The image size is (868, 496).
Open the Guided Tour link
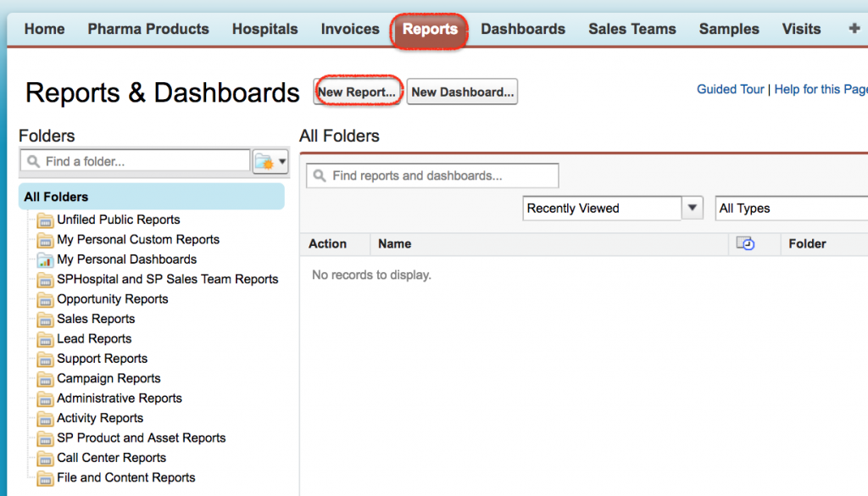point(730,88)
